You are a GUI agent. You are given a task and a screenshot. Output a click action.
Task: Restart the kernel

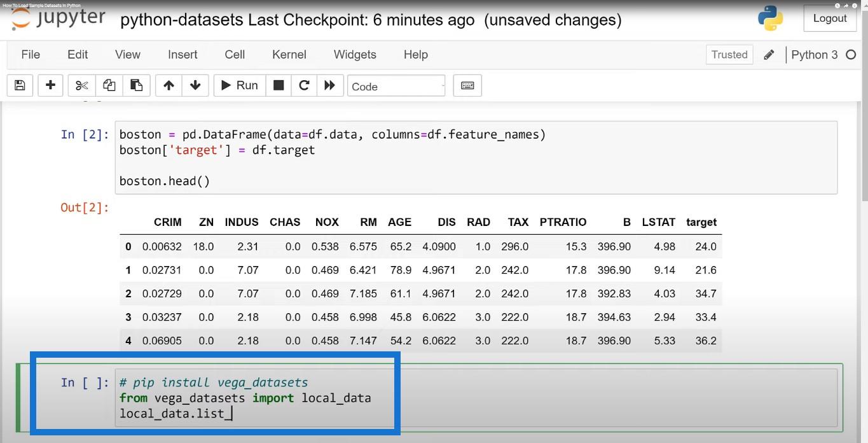point(304,85)
